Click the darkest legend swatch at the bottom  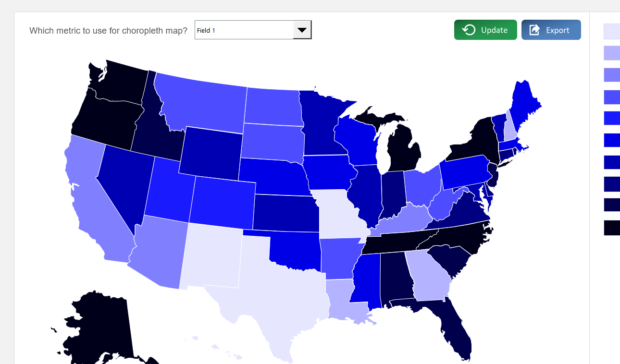(611, 228)
